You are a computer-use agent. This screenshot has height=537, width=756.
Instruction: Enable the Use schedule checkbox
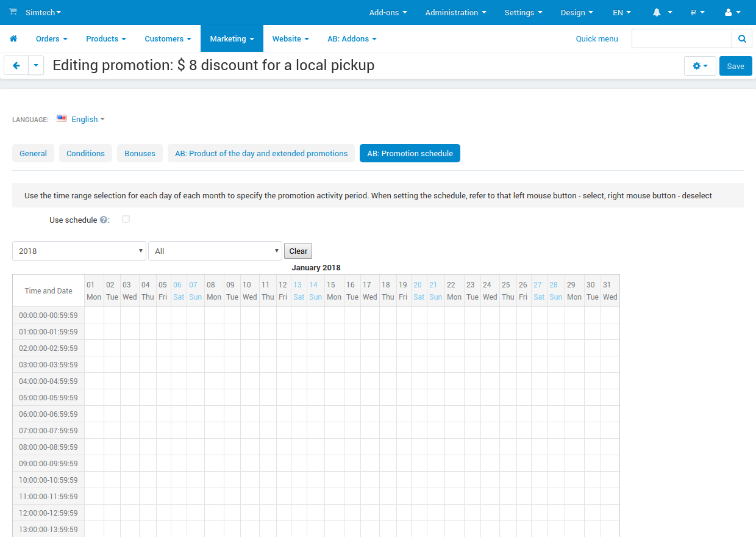[126, 219]
